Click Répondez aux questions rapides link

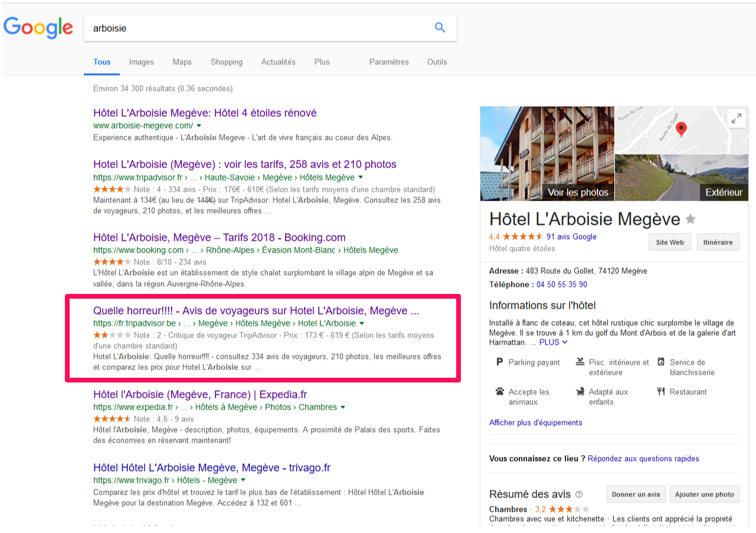[643, 459]
